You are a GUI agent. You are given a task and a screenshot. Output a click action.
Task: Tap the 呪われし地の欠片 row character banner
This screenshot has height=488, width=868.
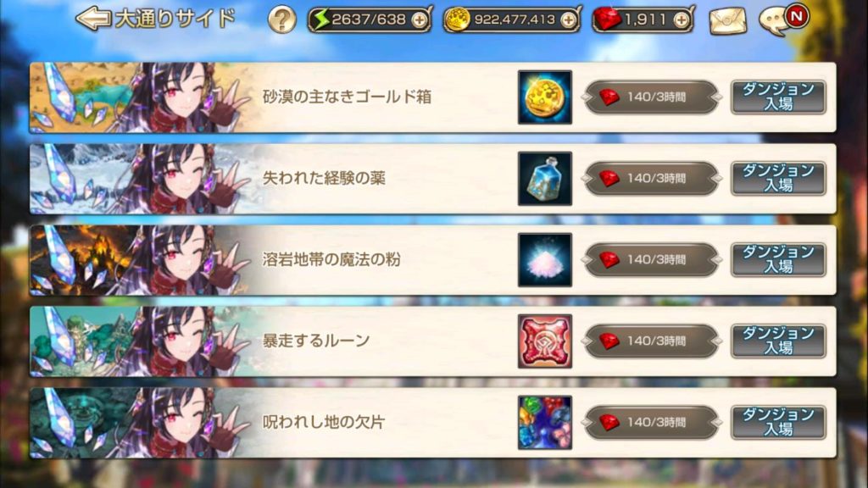click(x=138, y=422)
